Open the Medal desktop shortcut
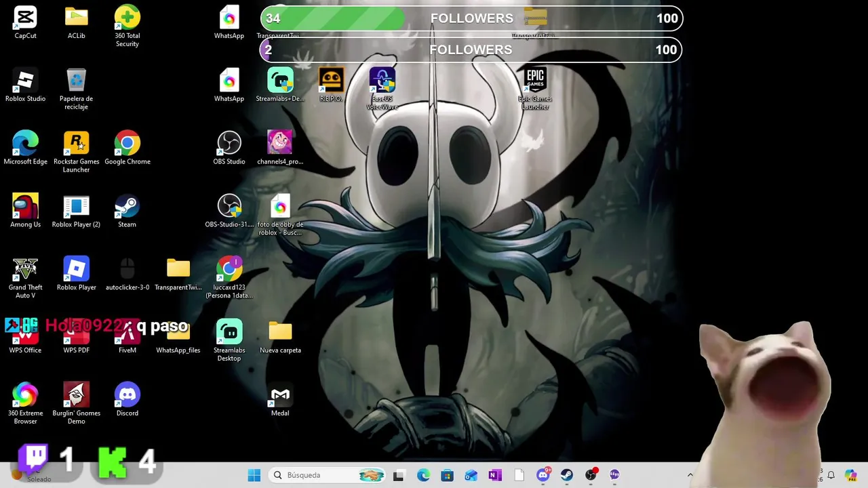 pyautogui.click(x=280, y=401)
